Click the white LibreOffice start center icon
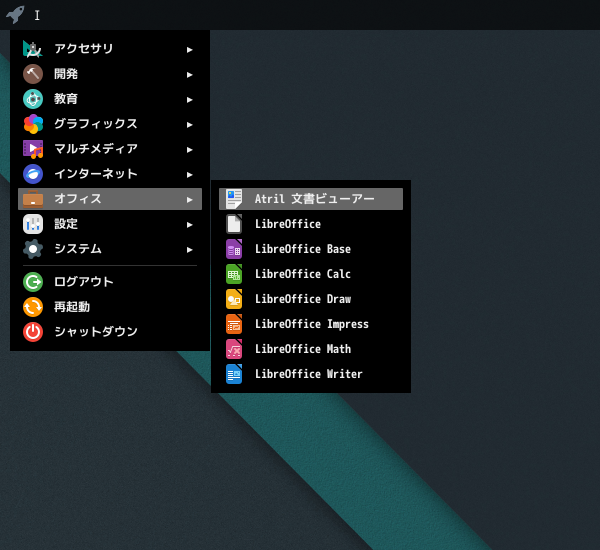Screen dimensions: 600x550 pos(234,224)
